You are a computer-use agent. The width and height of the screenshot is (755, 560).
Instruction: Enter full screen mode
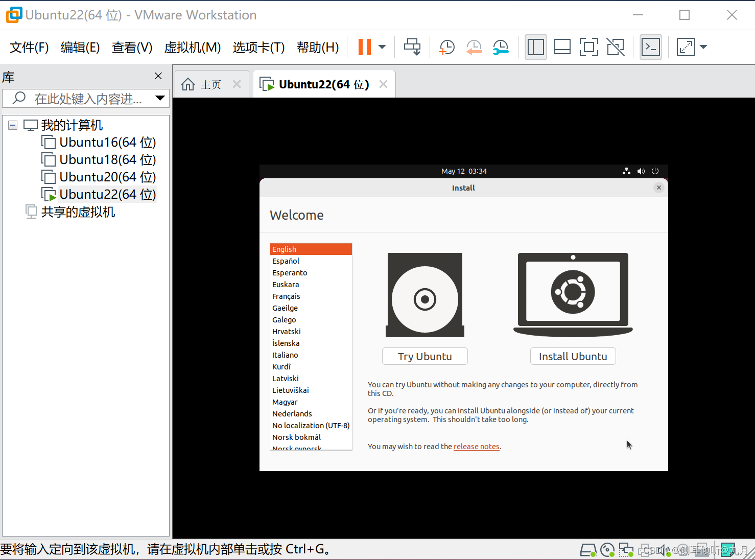589,47
